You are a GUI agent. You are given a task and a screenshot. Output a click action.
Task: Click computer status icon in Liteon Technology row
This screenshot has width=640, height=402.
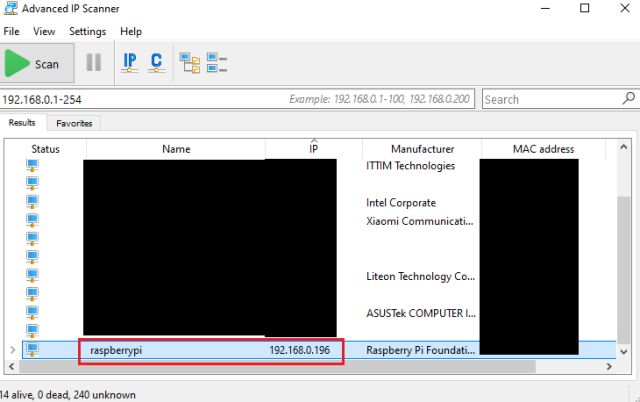pos(32,276)
